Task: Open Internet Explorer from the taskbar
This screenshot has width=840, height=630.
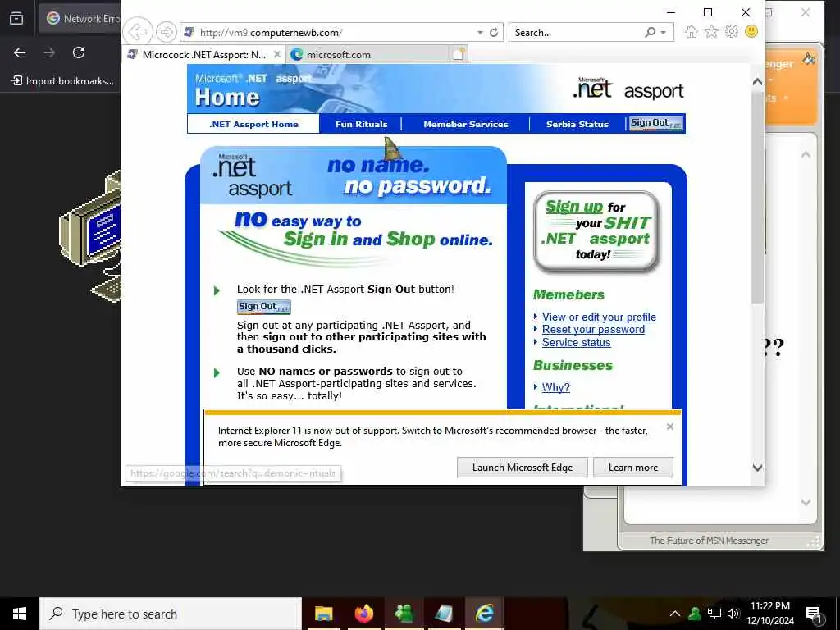Action: pos(485,614)
